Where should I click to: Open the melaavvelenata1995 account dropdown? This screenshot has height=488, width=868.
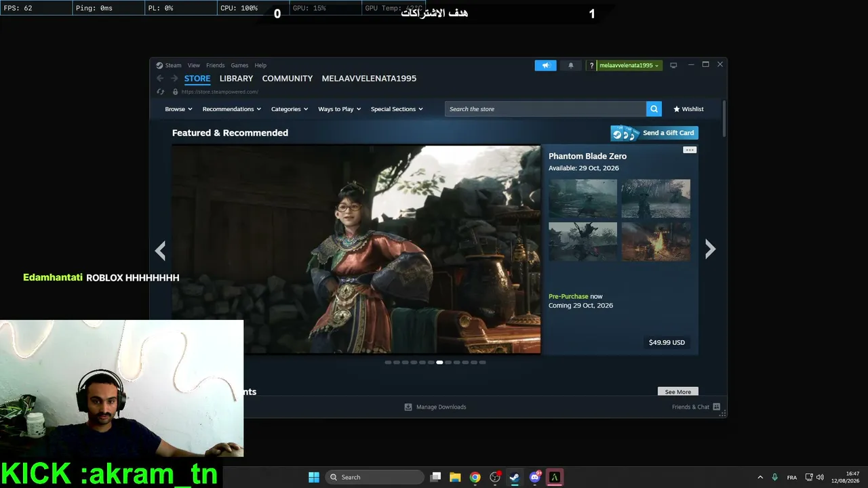click(629, 66)
